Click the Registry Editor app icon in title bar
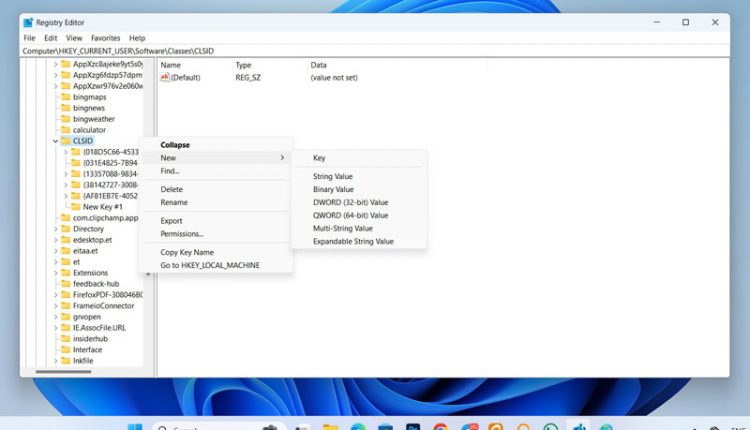 click(28, 22)
